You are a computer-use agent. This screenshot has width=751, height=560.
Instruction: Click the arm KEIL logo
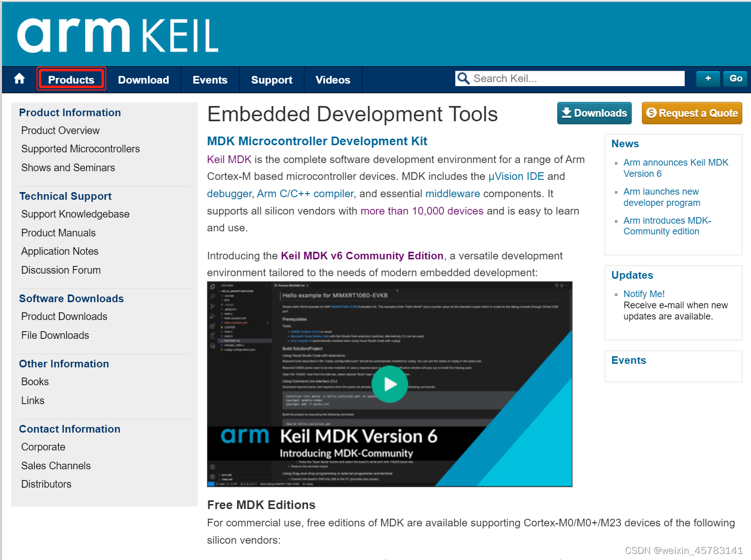point(118,35)
